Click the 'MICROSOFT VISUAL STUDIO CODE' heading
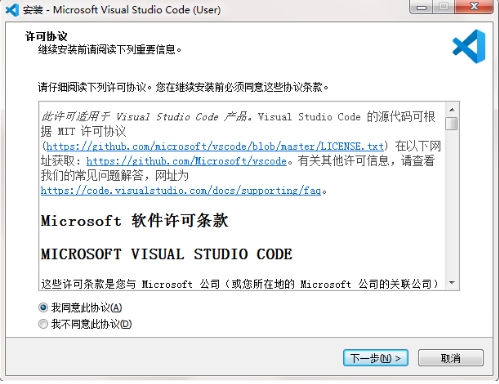 pos(166,254)
